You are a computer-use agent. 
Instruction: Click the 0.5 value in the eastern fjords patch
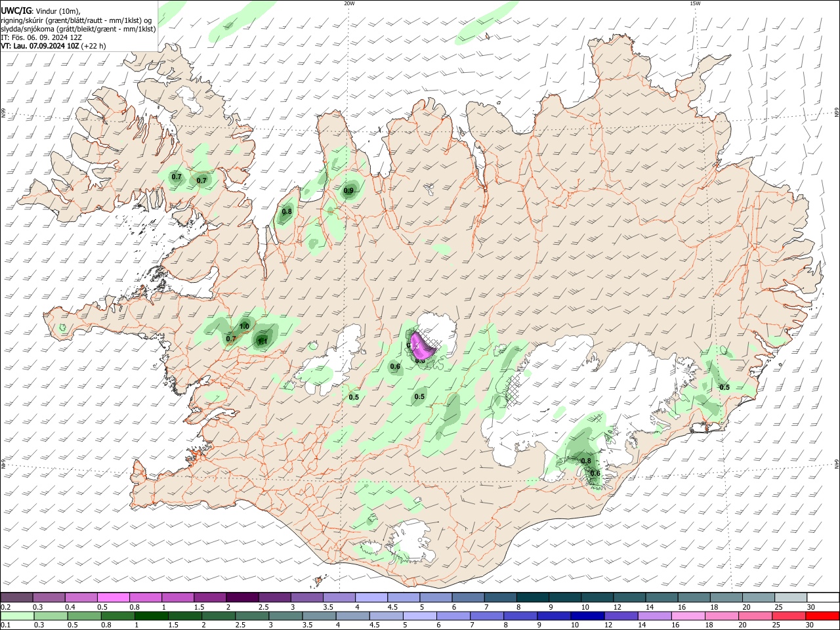[724, 387]
